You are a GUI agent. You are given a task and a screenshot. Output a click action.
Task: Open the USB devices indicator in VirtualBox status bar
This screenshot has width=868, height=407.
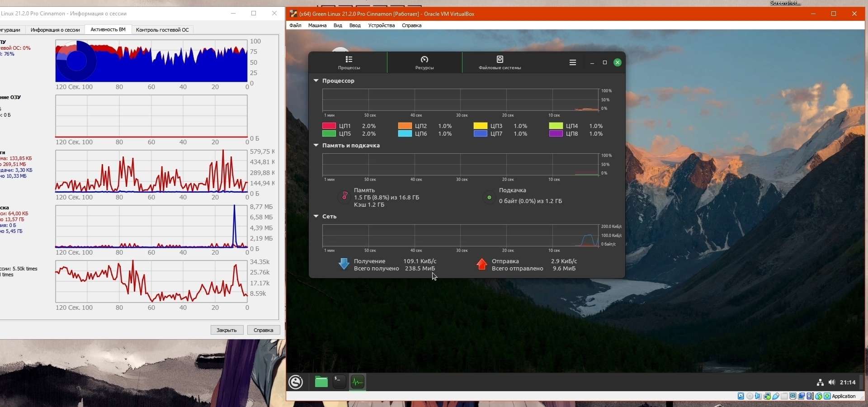coord(776,396)
